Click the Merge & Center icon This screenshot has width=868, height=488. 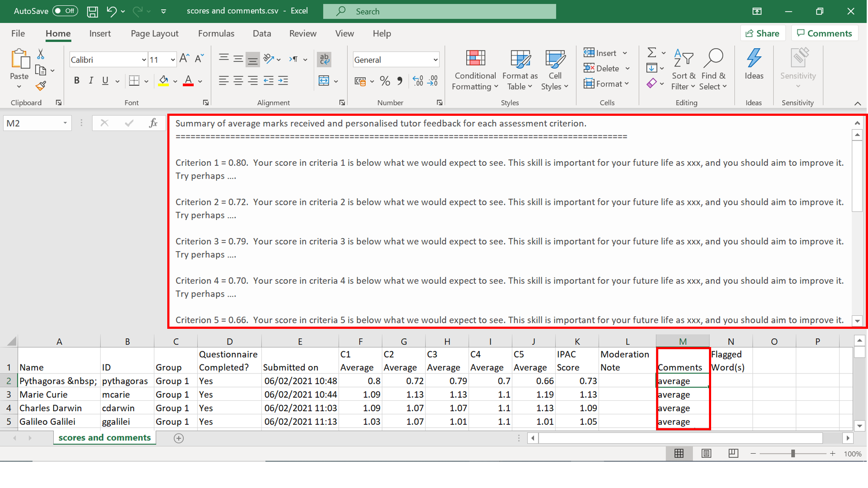324,81
